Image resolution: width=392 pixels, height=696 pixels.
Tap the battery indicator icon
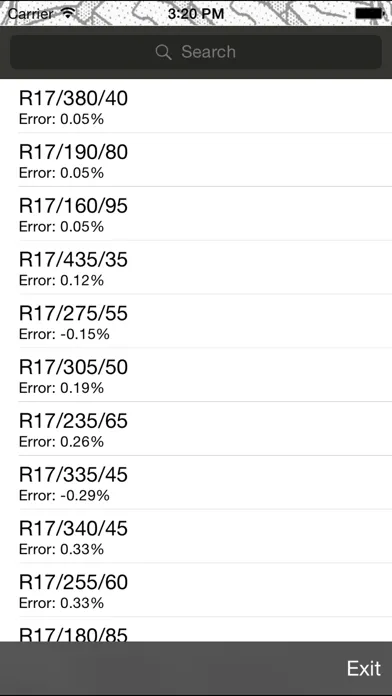[369, 14]
